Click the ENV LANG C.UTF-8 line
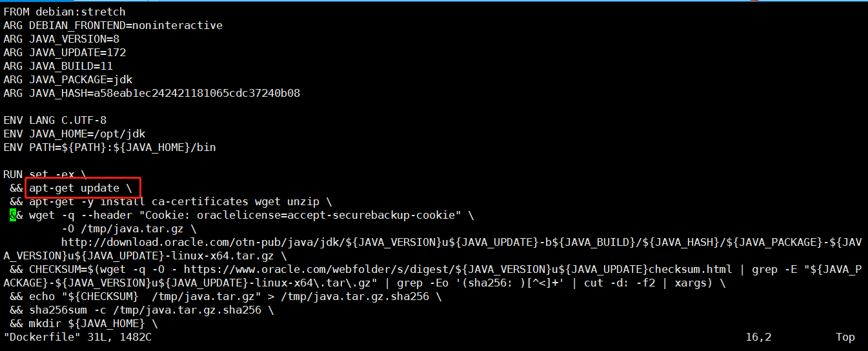The width and height of the screenshot is (868, 351). click(x=55, y=120)
